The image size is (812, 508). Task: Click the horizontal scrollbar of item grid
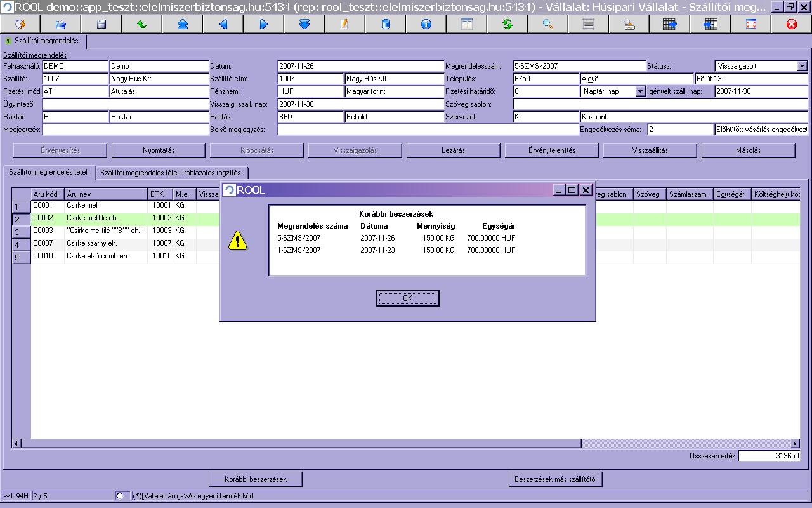406,443
